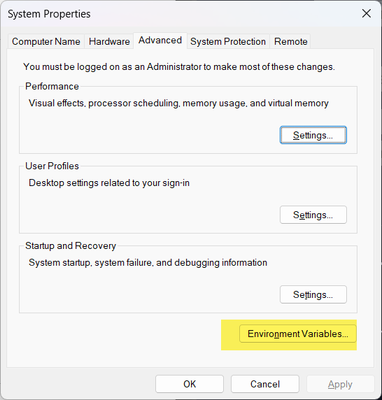Click the Administrator logon notice text

(179, 67)
